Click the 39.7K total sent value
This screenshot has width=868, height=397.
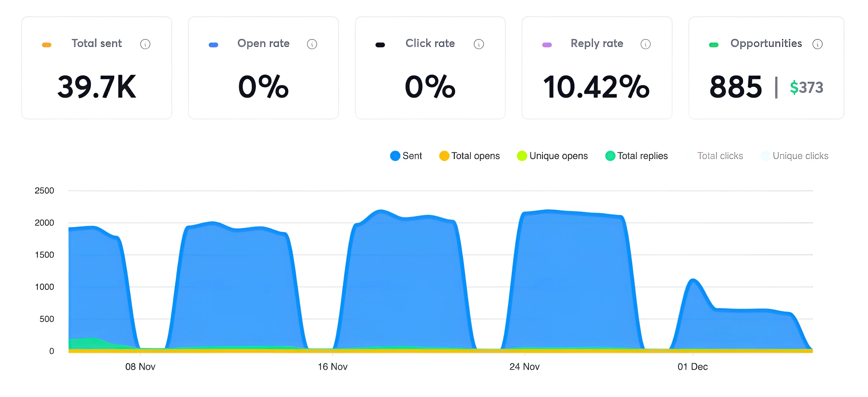point(97,87)
